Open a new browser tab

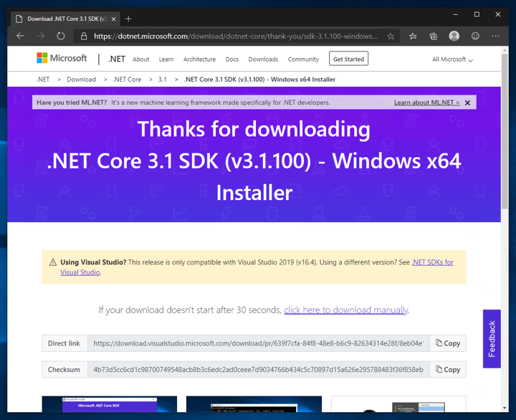pos(128,19)
